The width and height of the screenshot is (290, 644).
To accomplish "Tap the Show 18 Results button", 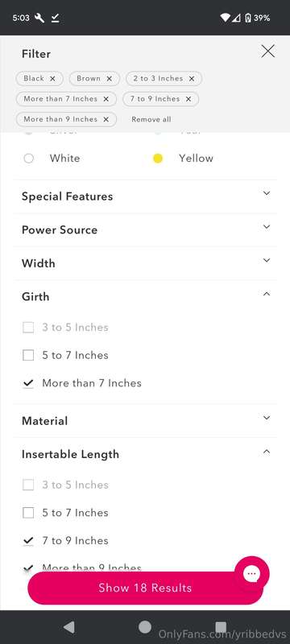I will click(x=145, y=588).
